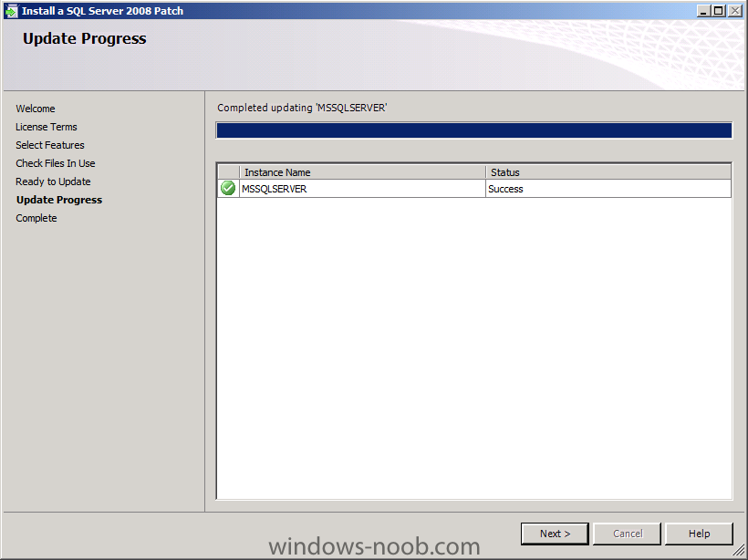Open the Check Files In Use step
Viewport: 748px width, 560px height.
[x=56, y=163]
